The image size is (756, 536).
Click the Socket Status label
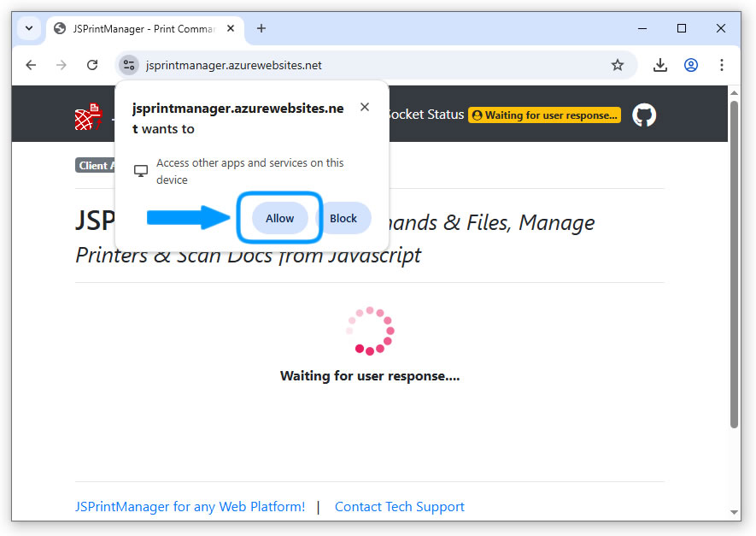pos(426,115)
